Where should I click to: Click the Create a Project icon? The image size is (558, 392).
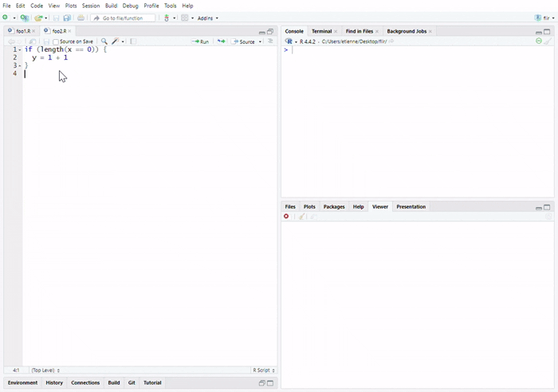(24, 18)
